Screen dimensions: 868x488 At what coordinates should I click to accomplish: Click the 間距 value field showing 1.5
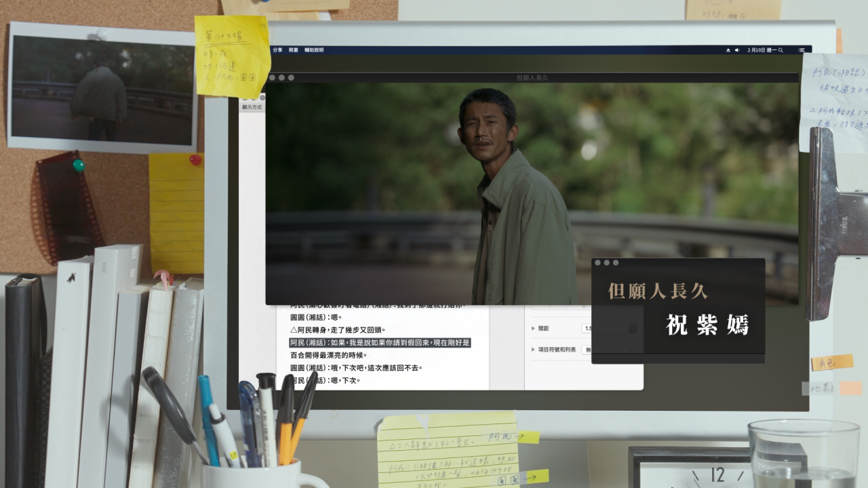click(x=587, y=328)
